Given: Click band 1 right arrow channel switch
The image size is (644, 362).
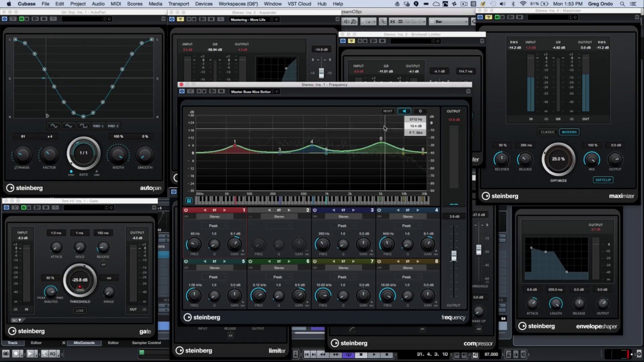Looking at the screenshot, I should point(224,210).
